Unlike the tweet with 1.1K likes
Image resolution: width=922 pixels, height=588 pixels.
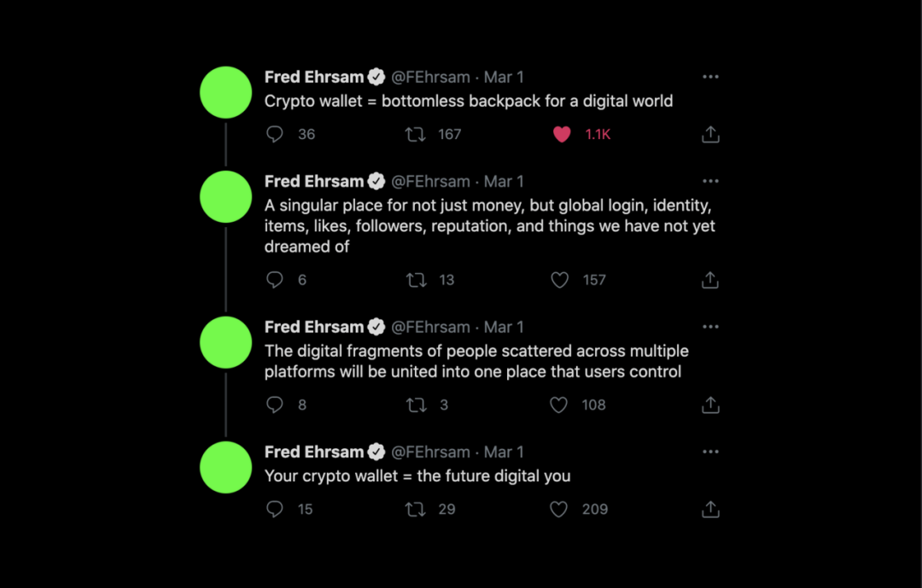pyautogui.click(x=562, y=134)
